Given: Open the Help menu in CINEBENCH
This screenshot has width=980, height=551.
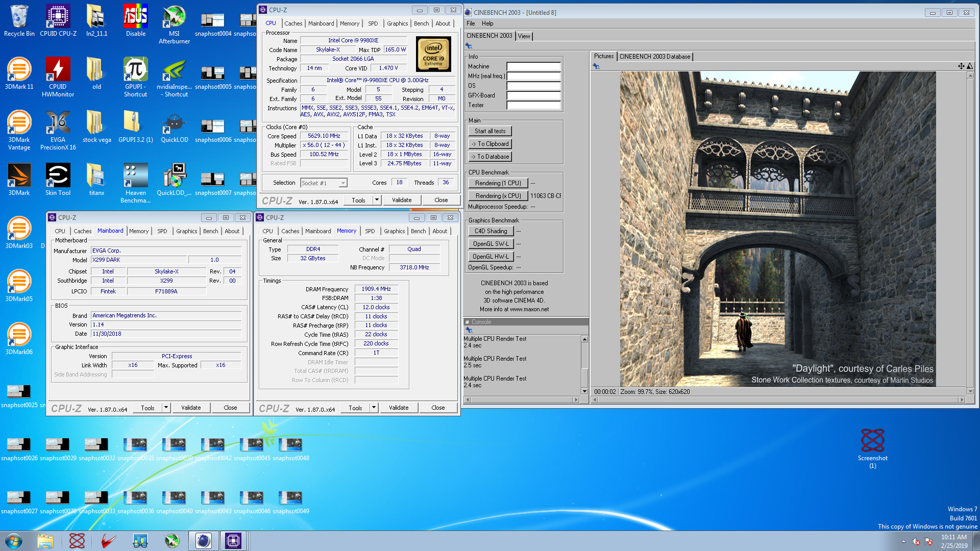Looking at the screenshot, I should coord(487,23).
